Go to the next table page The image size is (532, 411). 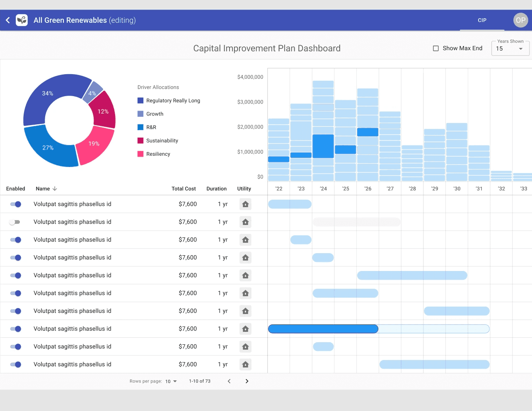[x=247, y=381]
